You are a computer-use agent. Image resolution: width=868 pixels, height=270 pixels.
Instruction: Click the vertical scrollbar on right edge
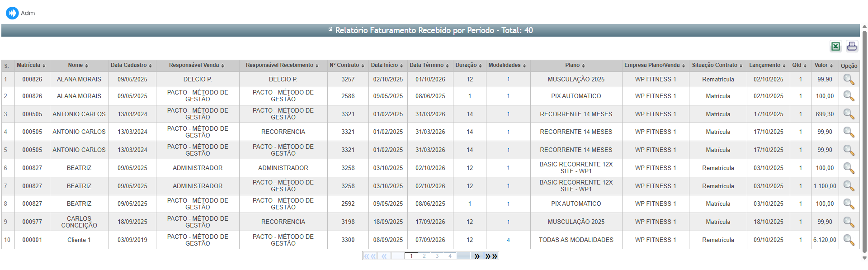[x=864, y=136]
